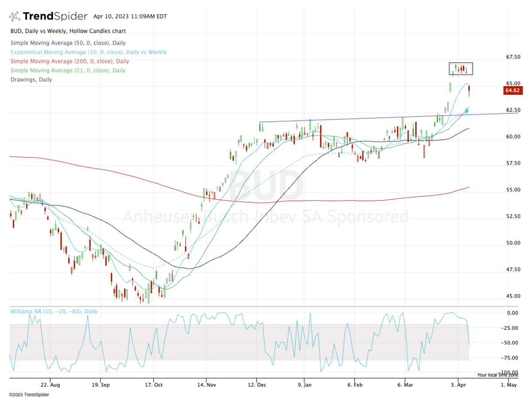Click the TrendSpider logo icon
Viewport: 532px width, 399px height.
15,17
